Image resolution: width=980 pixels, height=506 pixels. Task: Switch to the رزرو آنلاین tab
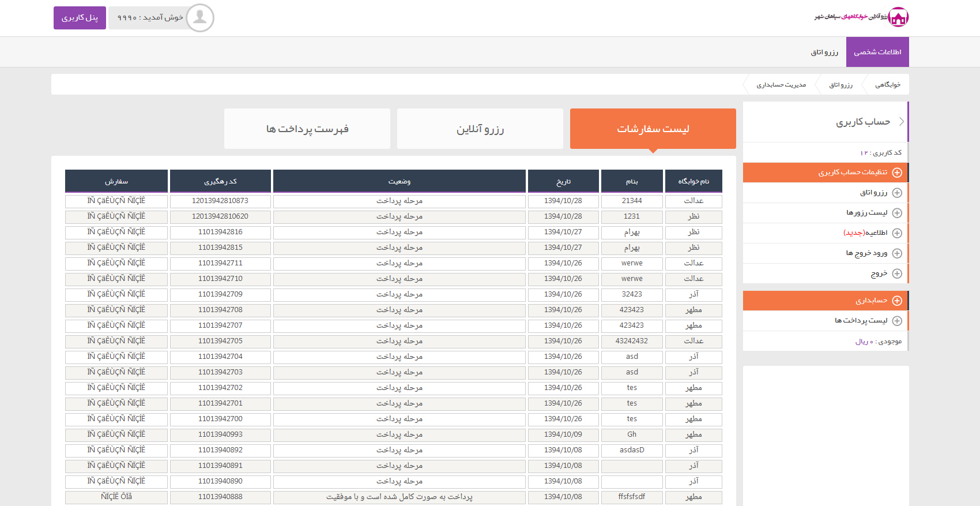click(x=480, y=129)
